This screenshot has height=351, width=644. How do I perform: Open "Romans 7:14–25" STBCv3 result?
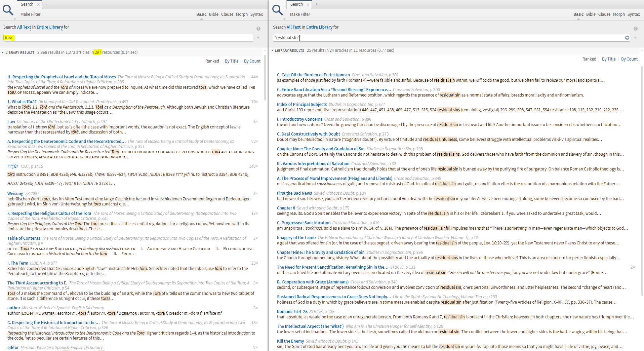point(292,312)
